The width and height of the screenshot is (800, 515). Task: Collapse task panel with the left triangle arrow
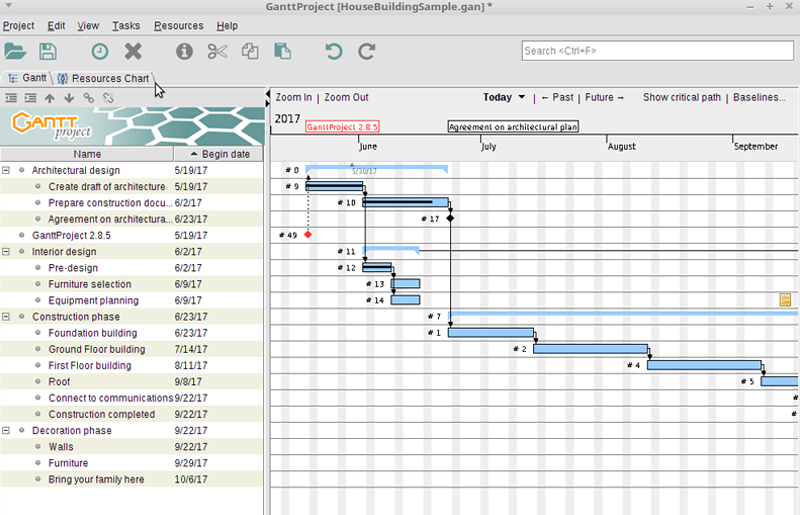coord(268,94)
